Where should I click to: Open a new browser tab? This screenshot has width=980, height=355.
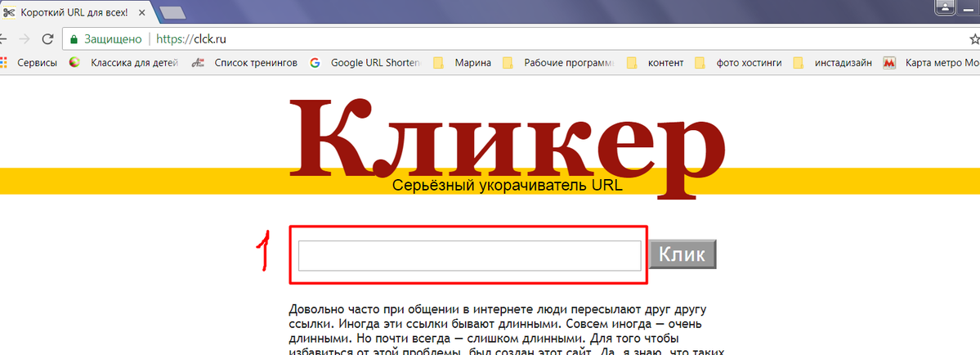172,12
